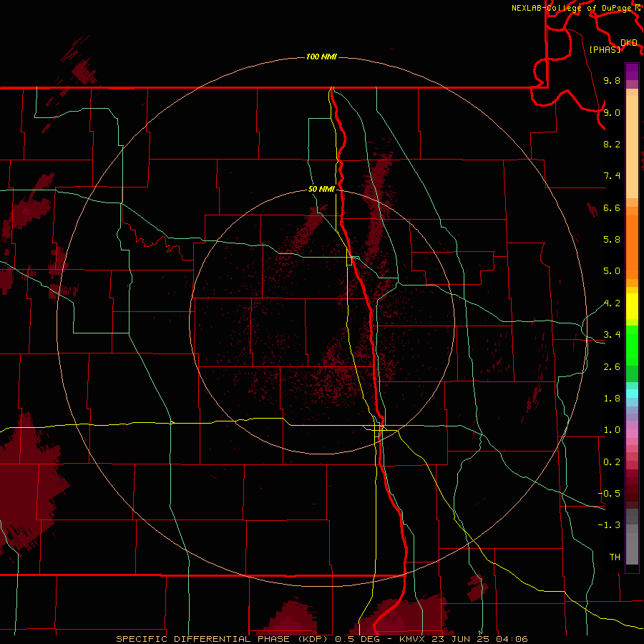Click the 9.0 scale value
Viewport: 644px width, 644px height.
pyautogui.click(x=612, y=112)
